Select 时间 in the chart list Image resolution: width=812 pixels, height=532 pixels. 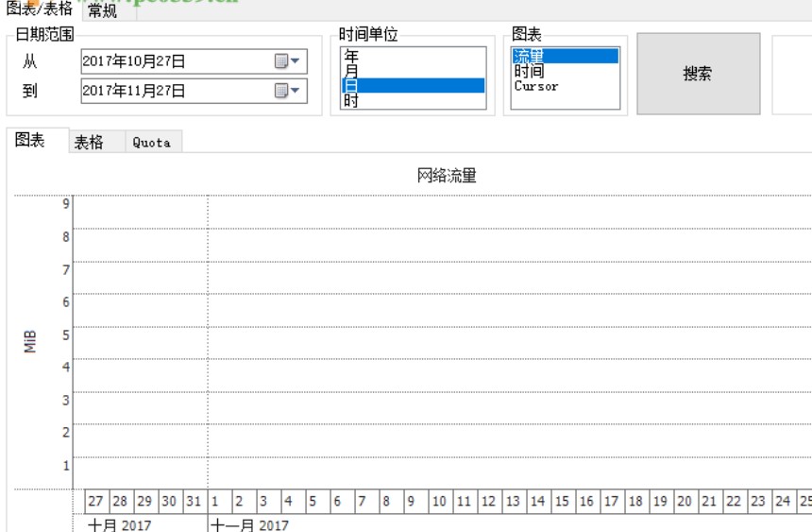click(566, 71)
